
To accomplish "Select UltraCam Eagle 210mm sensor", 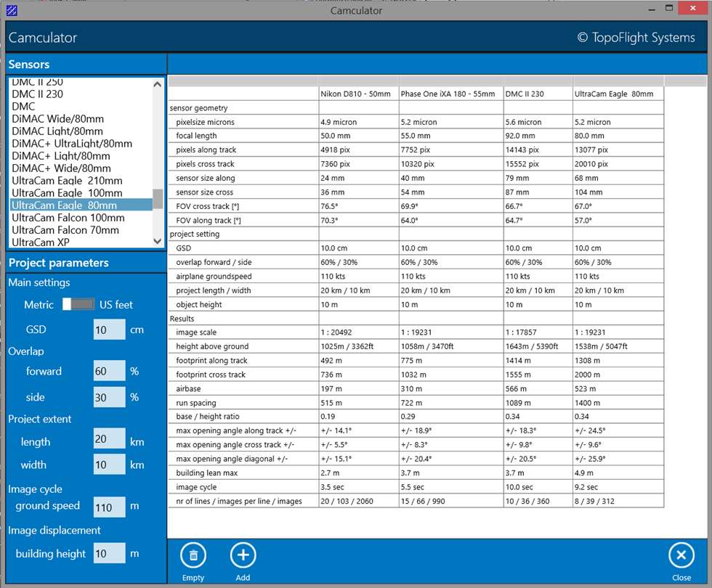I will [x=67, y=181].
